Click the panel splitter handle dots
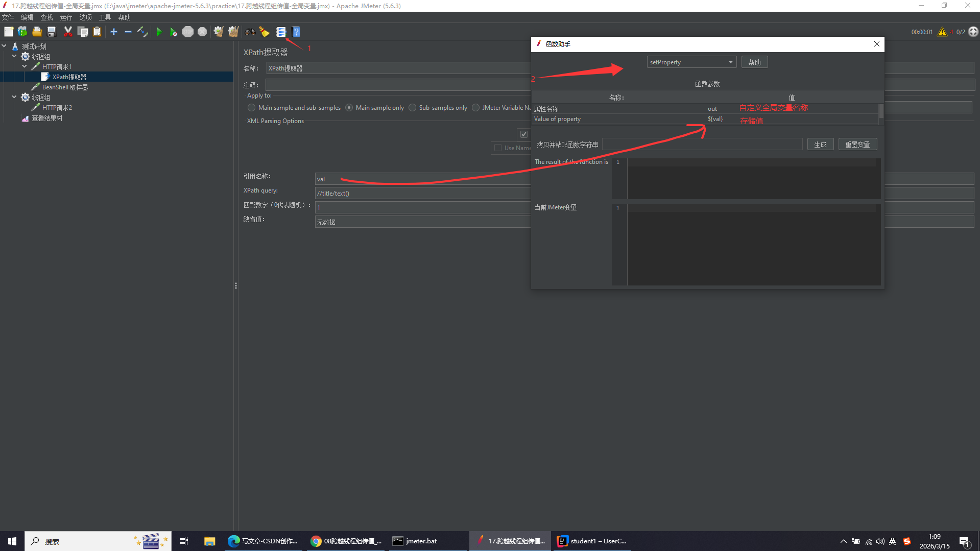Screen dimensions: 980x551 [235, 285]
